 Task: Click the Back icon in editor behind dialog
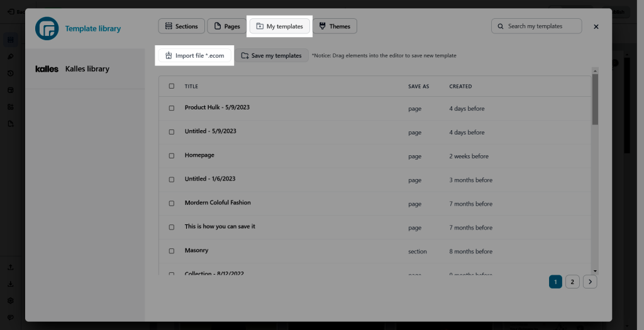click(x=11, y=12)
